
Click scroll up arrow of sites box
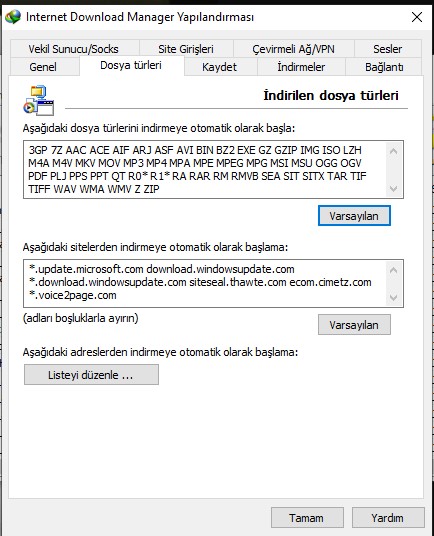click(x=394, y=270)
